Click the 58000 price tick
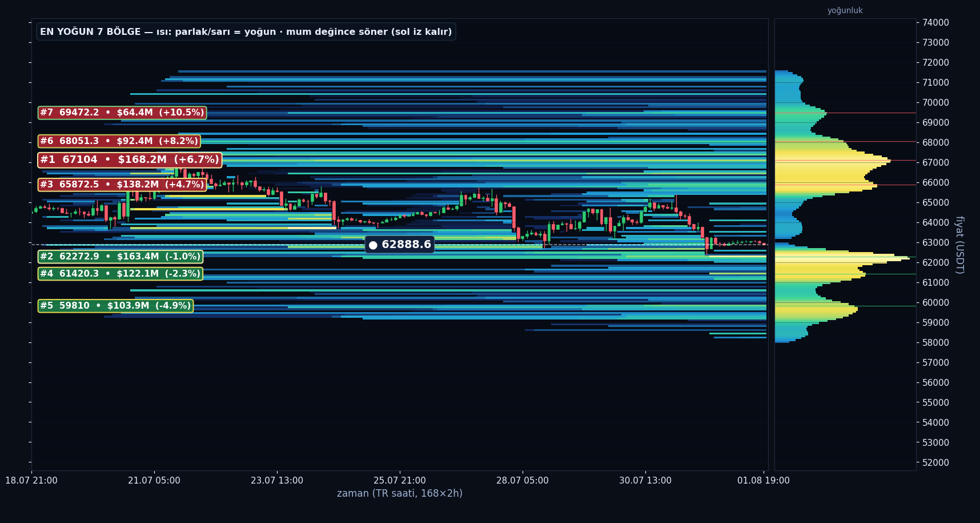 tap(935, 343)
